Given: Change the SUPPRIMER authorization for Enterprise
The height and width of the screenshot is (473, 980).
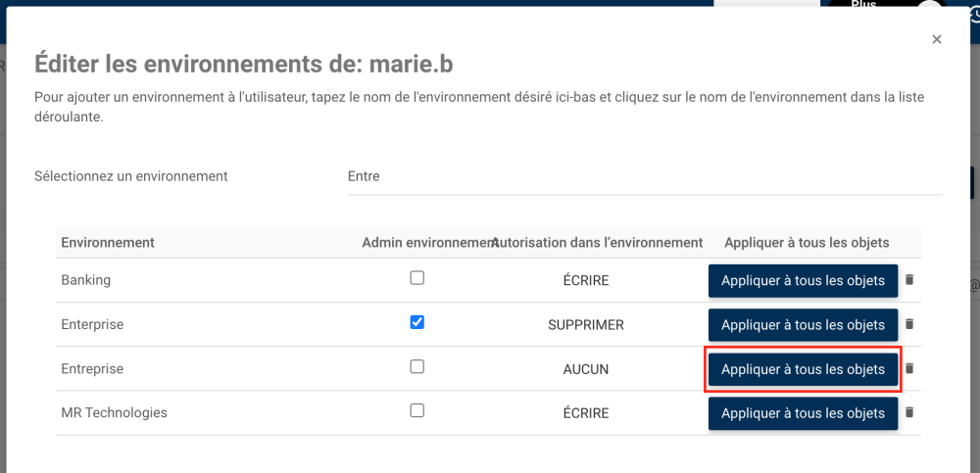Looking at the screenshot, I should pyautogui.click(x=586, y=325).
